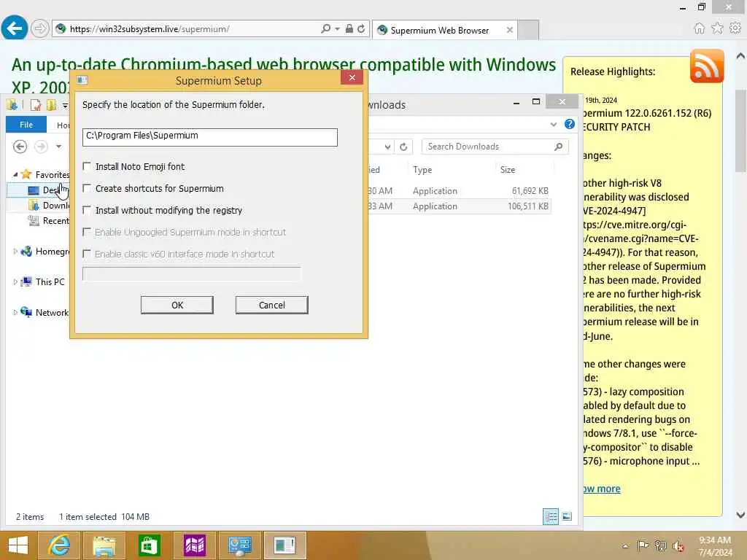This screenshot has height=560, width=747.
Task: Click Cancel in Supermium Setup
Action: 271,305
